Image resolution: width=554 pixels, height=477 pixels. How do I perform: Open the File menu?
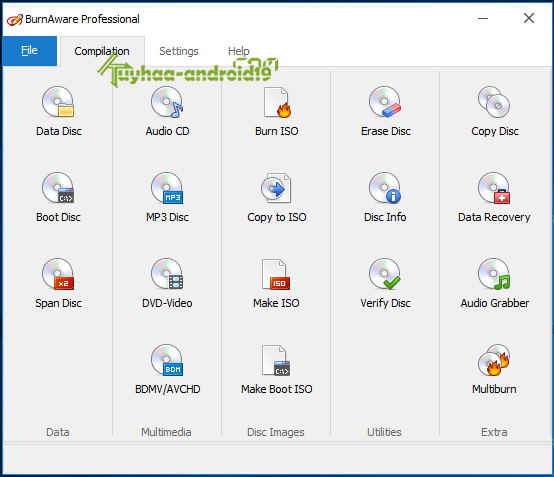pyautogui.click(x=29, y=51)
